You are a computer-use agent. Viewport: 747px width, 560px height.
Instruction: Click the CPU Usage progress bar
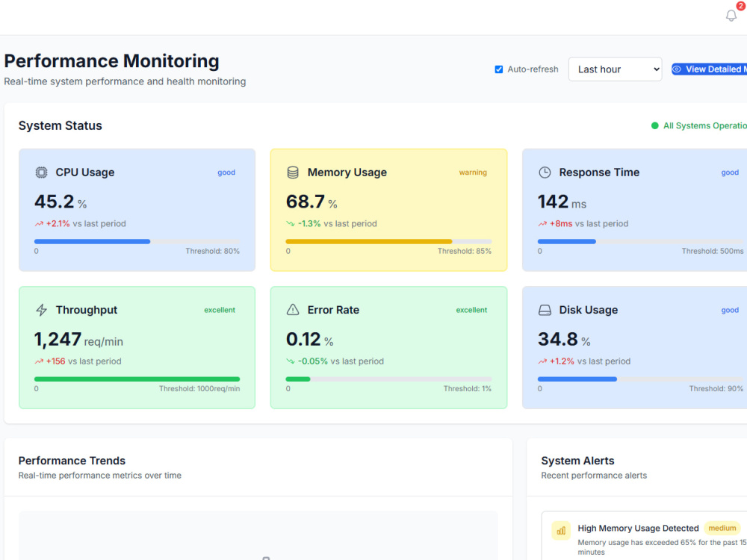pos(137,241)
